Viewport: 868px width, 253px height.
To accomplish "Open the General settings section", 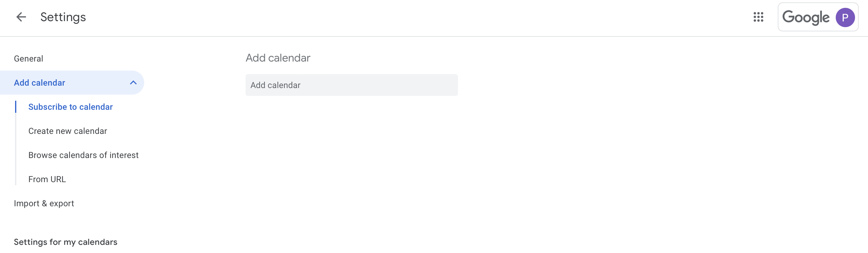I will point(29,59).
